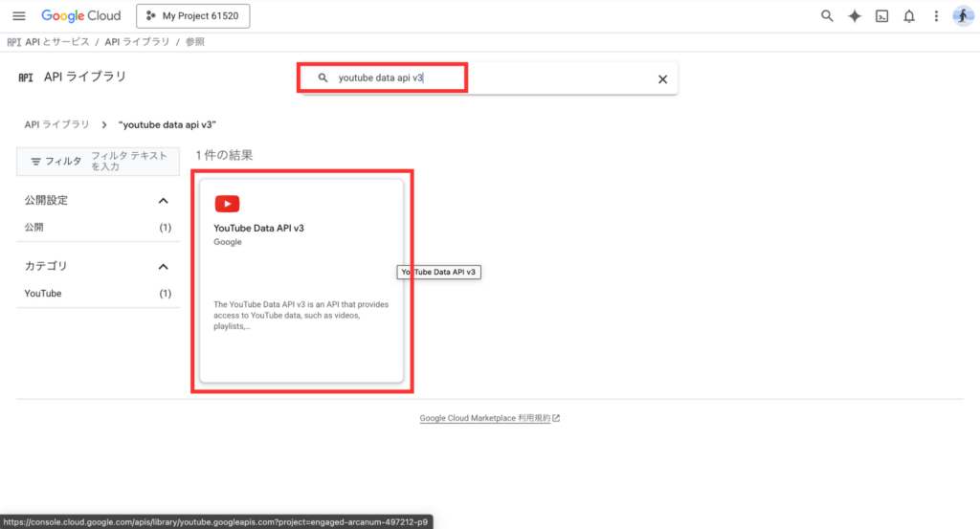The image size is (980, 529).
Task: Open Google Cloud Marketplace 利用規約 link
Action: tap(489, 418)
